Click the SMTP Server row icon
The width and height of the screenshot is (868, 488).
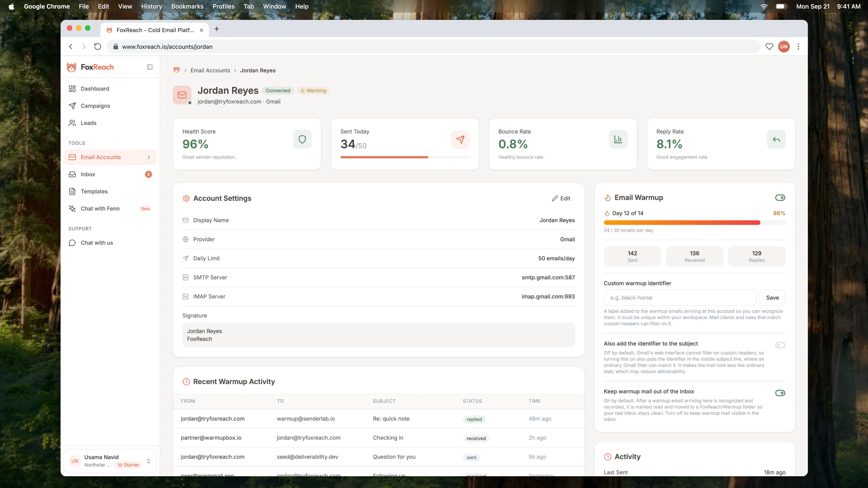click(185, 277)
